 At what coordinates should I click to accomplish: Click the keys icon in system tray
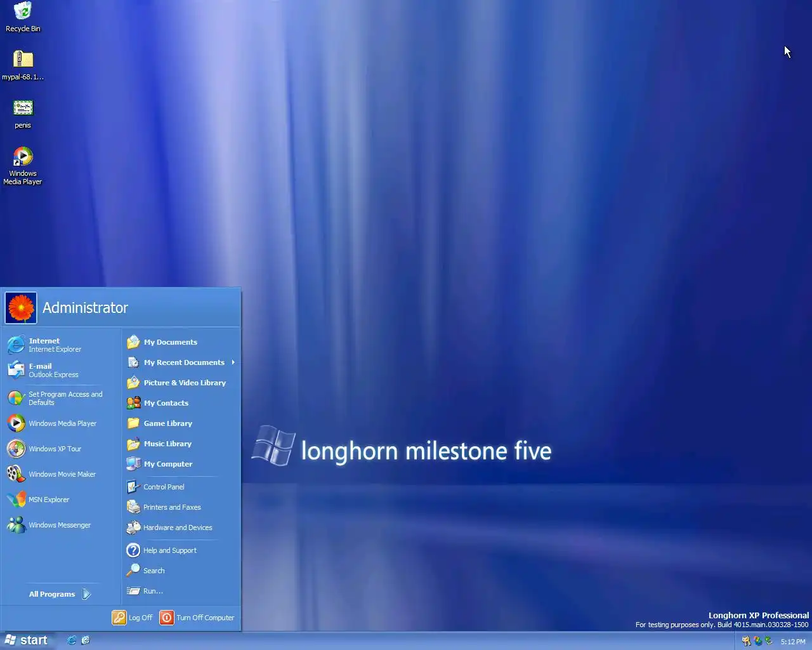coord(746,641)
